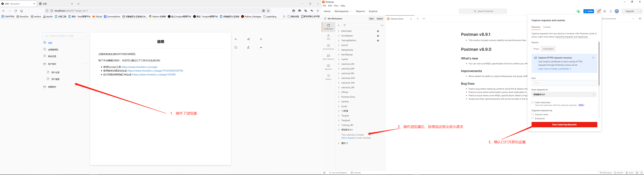Open Monitors sidebar section

(x=328, y=67)
